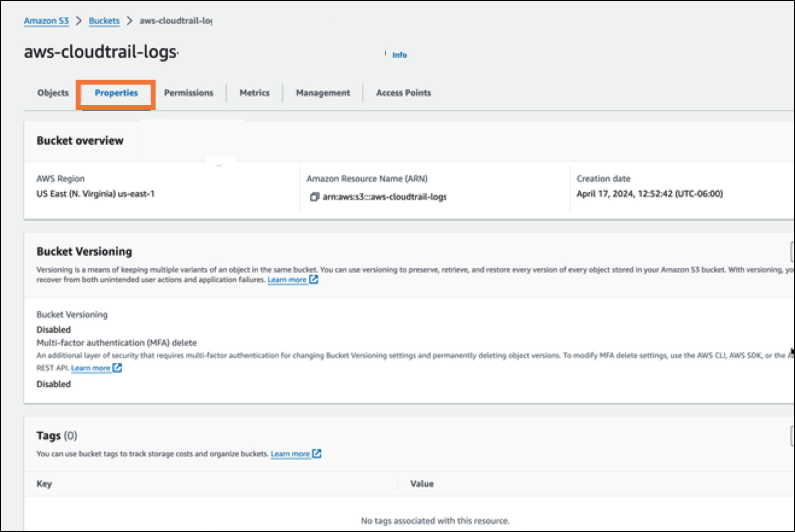Open the Management tab
This screenshot has width=795, height=532.
[323, 93]
